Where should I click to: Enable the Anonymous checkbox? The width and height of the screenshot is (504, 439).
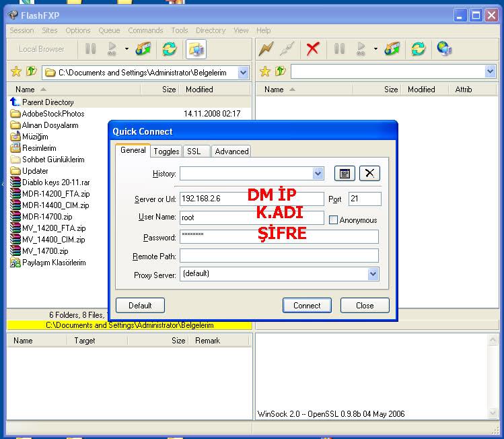pyautogui.click(x=333, y=219)
